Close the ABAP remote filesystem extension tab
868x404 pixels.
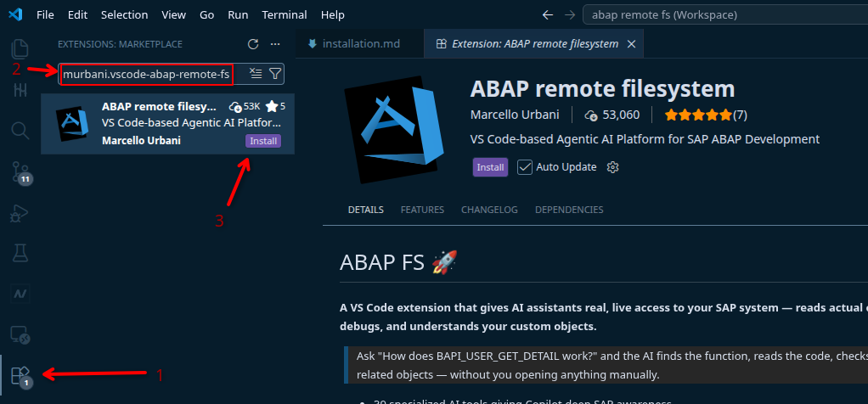631,44
